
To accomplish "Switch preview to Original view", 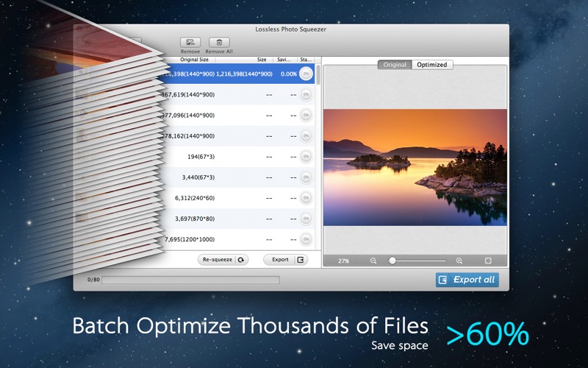I will click(395, 65).
